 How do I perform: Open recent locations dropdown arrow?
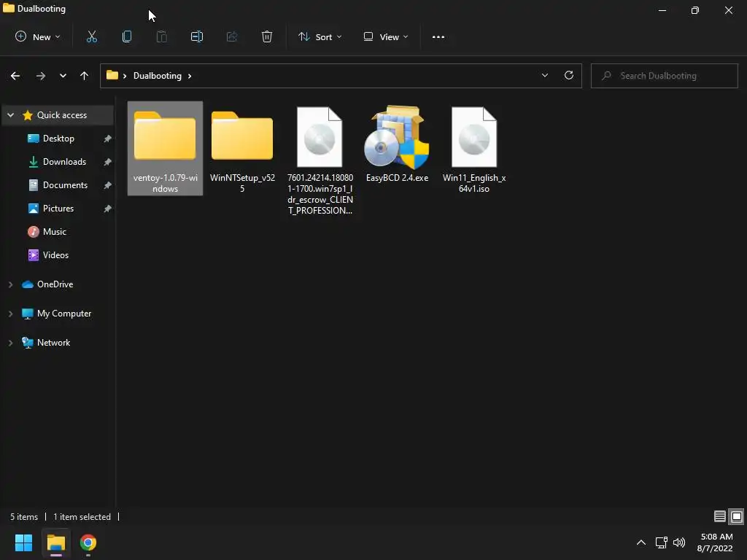coord(63,76)
